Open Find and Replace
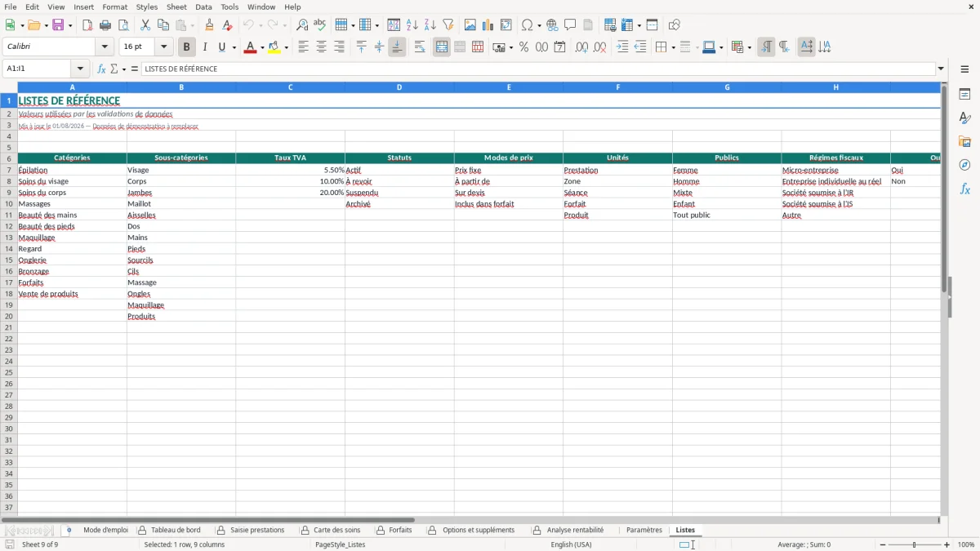Viewport: 980px width, 551px height. 302,25
